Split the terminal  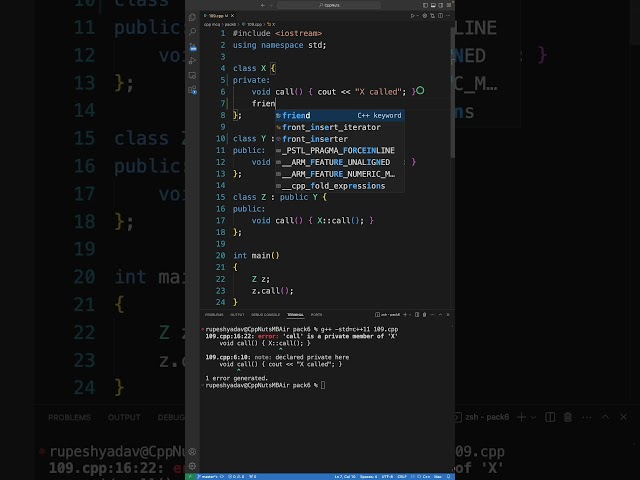(x=417, y=315)
